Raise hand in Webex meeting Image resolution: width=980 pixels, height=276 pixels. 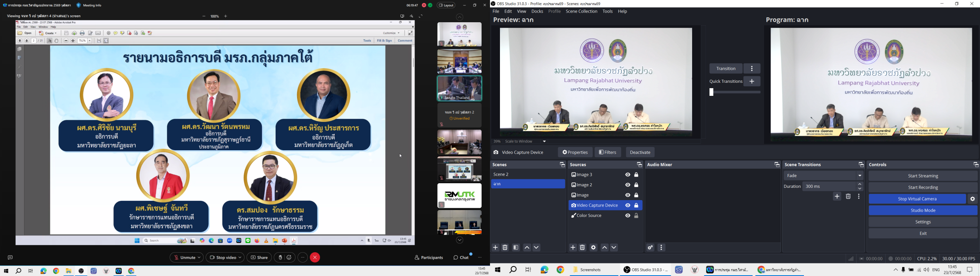pyautogui.click(x=280, y=258)
